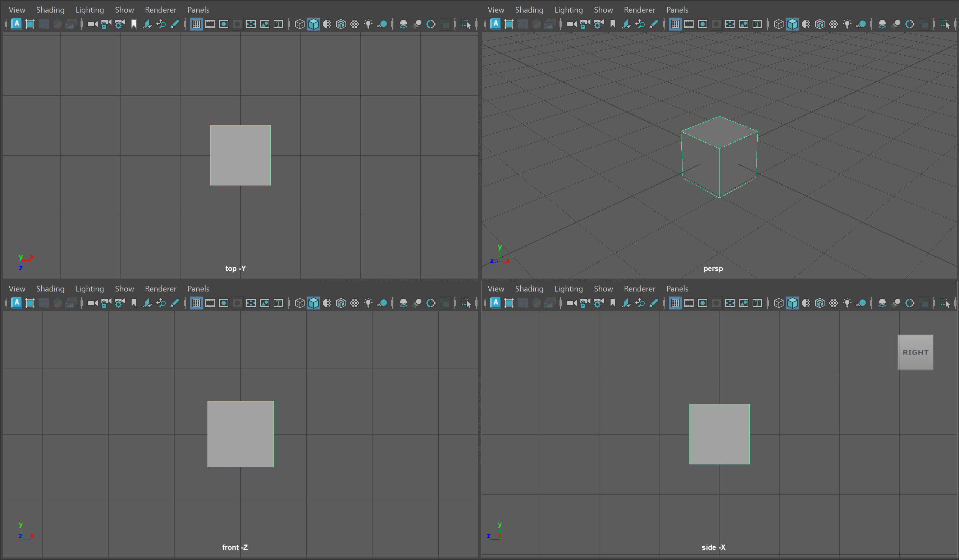Click 2D Pan/Zoom icon in persp toolbar

pos(640,24)
